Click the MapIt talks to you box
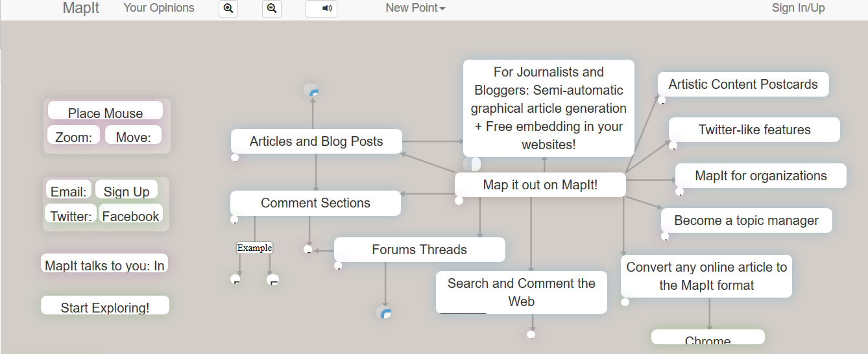This screenshot has width=868, height=354. click(x=104, y=263)
